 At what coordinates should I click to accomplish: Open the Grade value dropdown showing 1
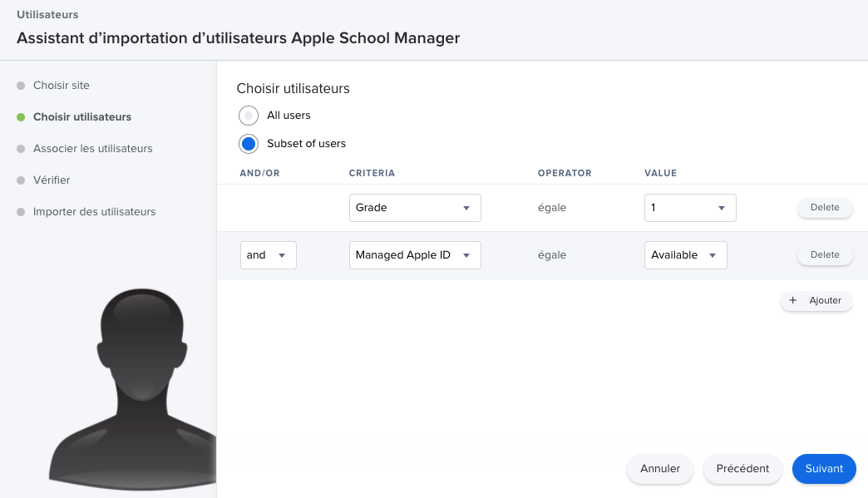click(x=690, y=208)
